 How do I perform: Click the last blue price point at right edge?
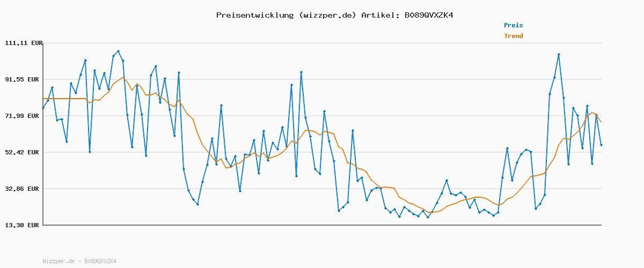click(x=601, y=145)
